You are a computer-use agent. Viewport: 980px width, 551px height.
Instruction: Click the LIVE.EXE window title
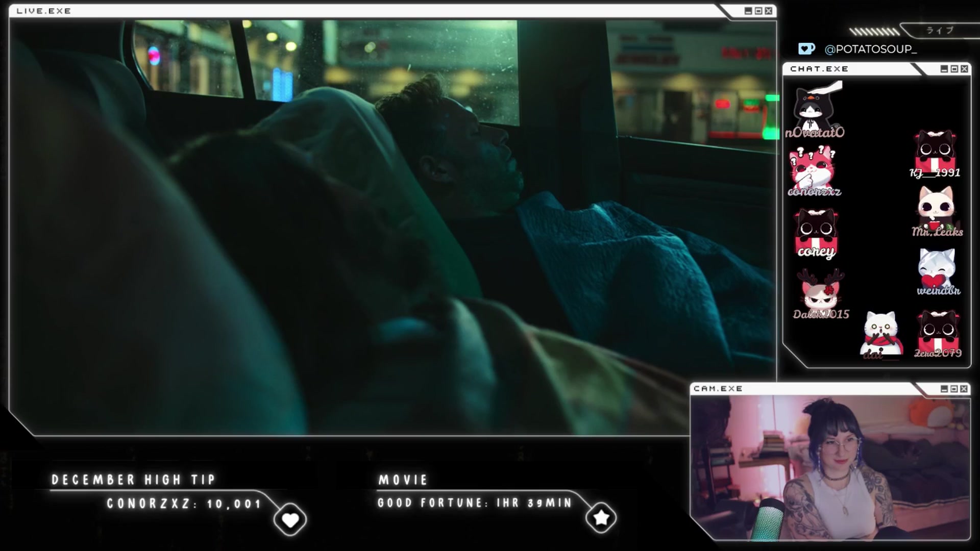pyautogui.click(x=44, y=11)
